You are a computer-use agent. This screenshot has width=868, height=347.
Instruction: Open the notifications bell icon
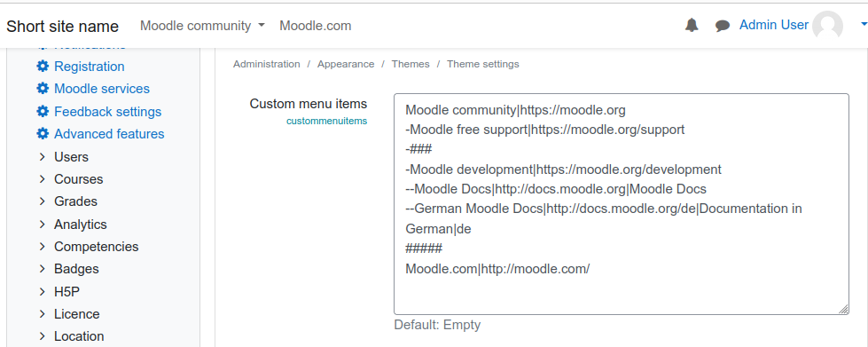tap(692, 26)
